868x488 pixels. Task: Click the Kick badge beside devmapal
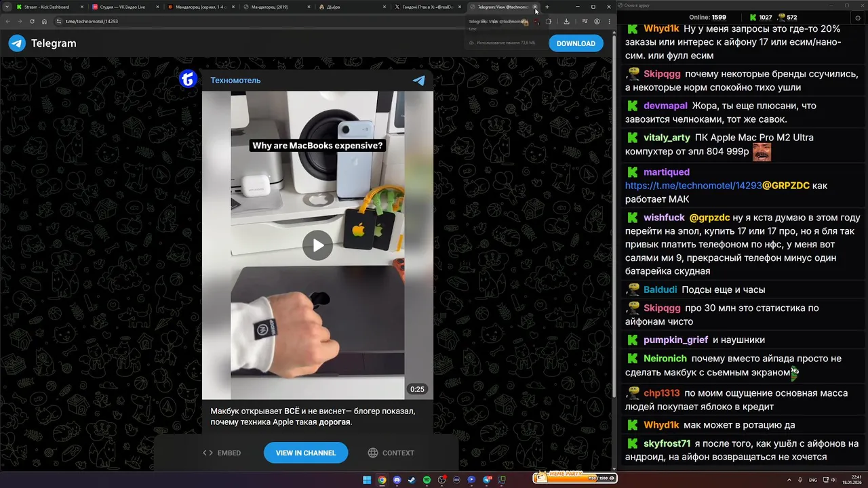(x=633, y=106)
